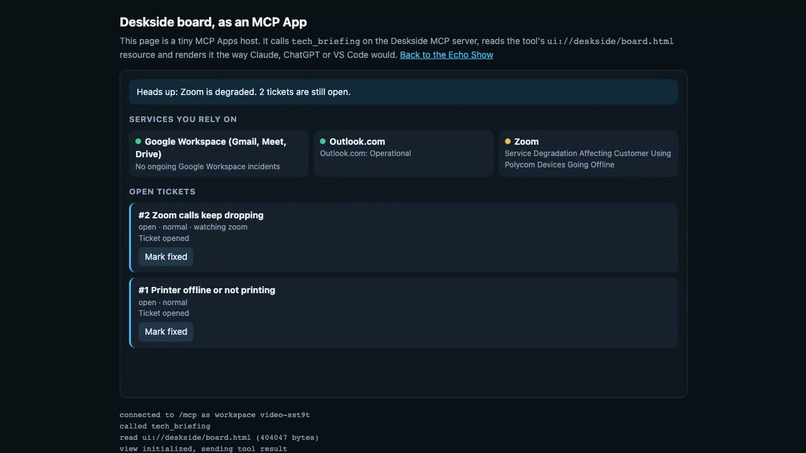
Task: Mark ticket #2 Zoom calls as fixed
Action: [166, 257]
